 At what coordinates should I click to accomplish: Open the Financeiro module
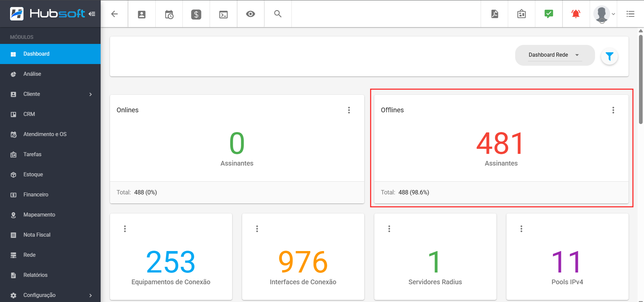click(x=50, y=195)
